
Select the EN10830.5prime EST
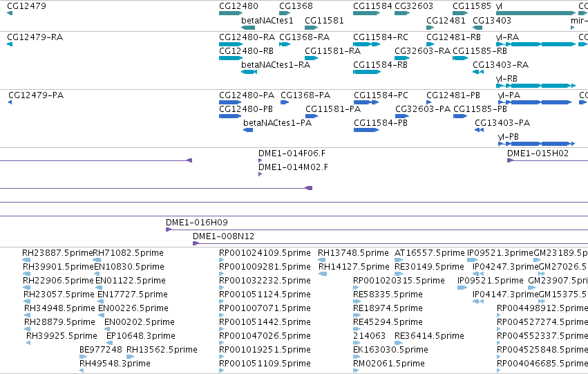point(98,274)
